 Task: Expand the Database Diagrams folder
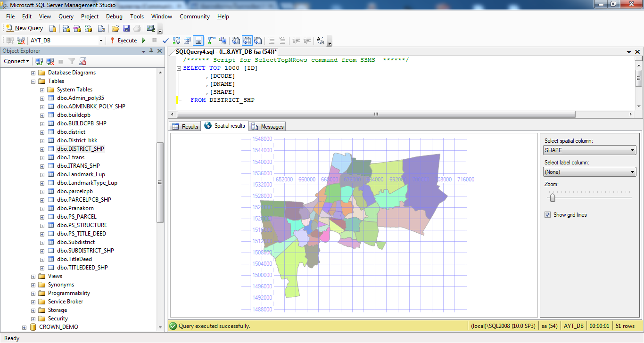pyautogui.click(x=33, y=73)
